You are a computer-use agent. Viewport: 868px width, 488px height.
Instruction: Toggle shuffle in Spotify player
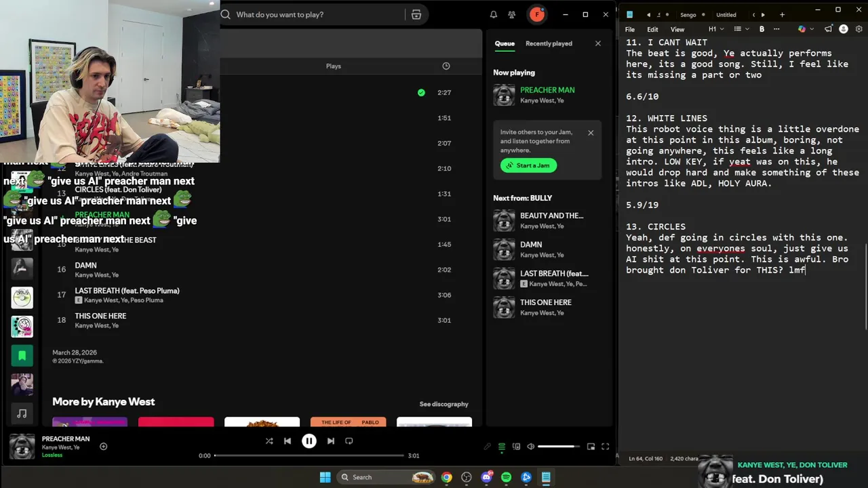tap(269, 441)
